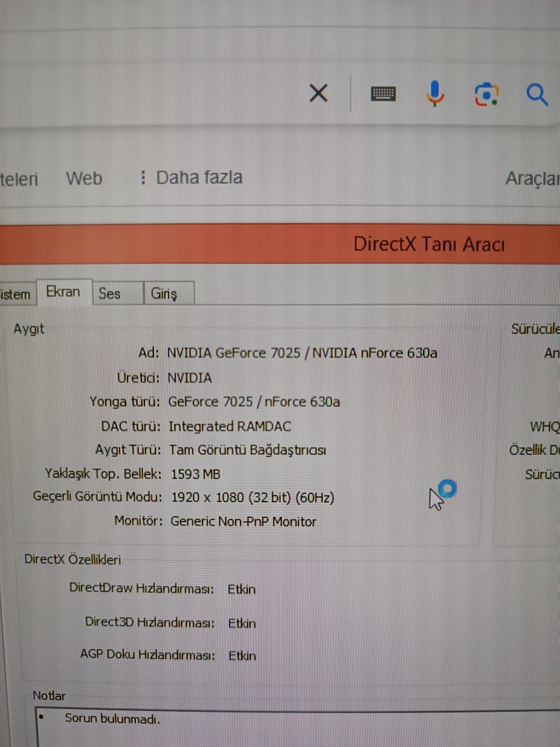Image resolution: width=560 pixels, height=747 pixels.
Task: Click the Tam Görüntü Bağdaştırıcısı value
Action: (248, 450)
